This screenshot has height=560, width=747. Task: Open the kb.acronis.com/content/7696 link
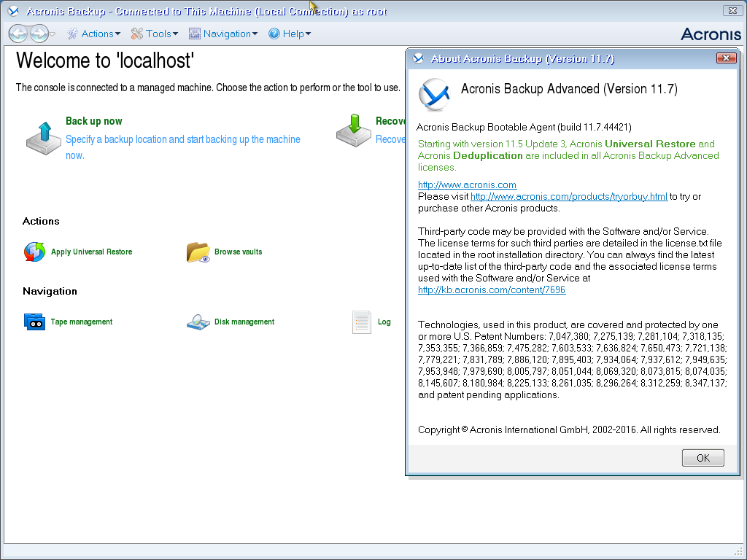coord(492,289)
